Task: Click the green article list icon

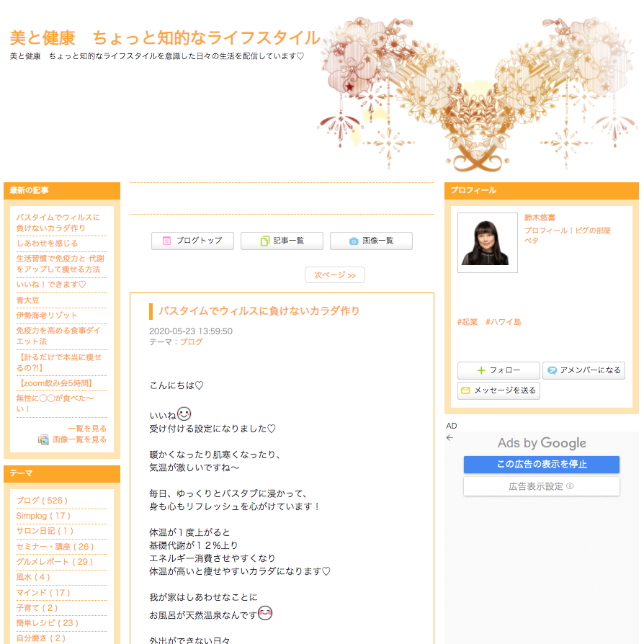Action: point(265,241)
